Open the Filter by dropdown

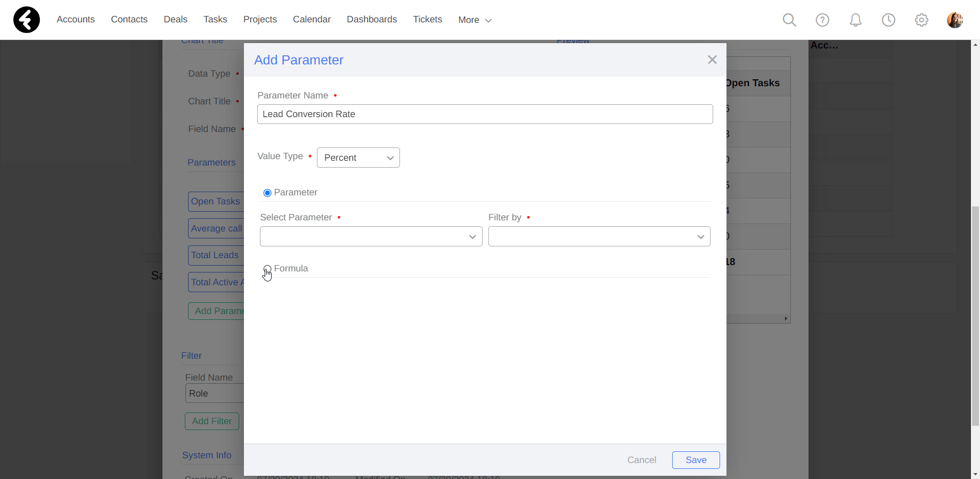(599, 236)
